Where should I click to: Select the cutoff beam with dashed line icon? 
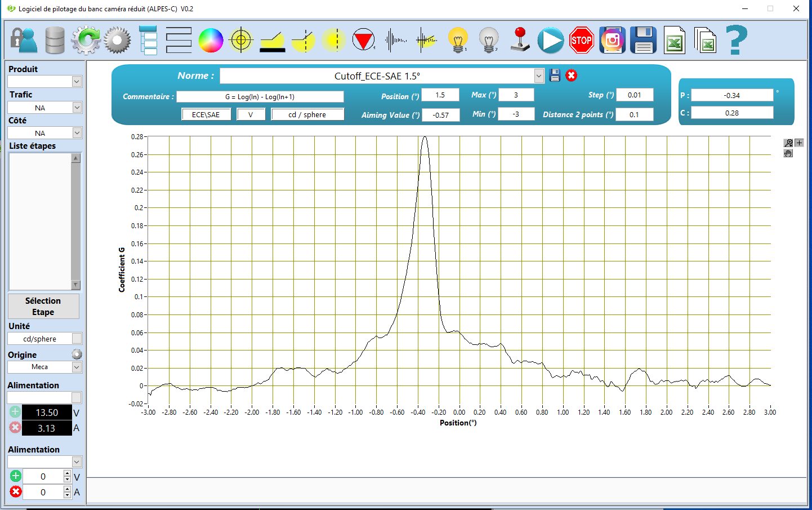tap(304, 41)
